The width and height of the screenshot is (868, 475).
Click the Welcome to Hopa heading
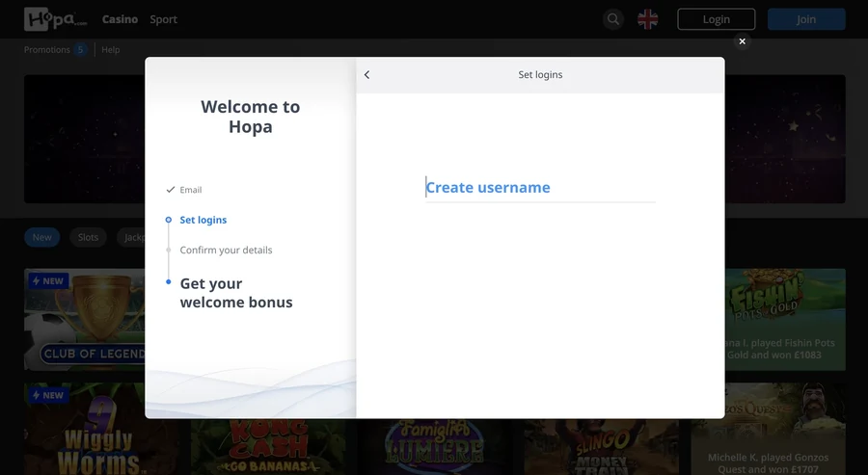[250, 117]
